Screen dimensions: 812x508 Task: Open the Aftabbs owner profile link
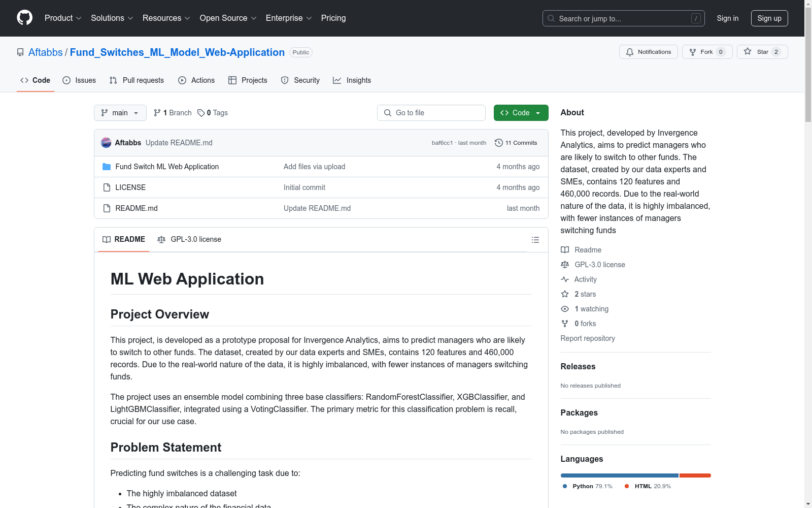tap(46, 52)
